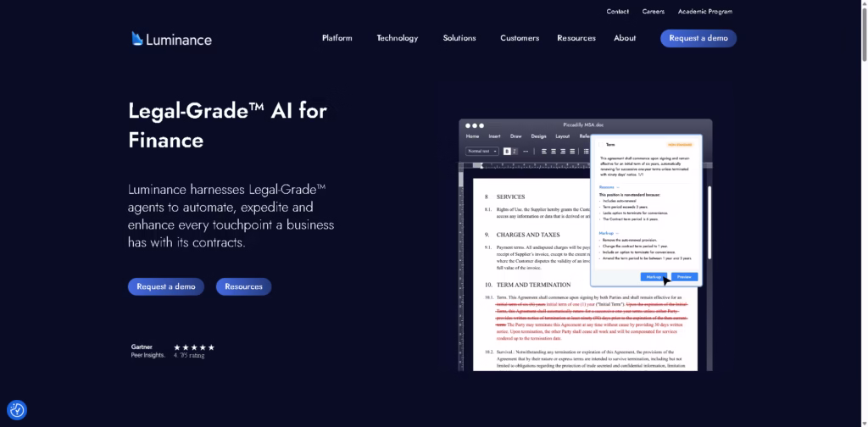Image resolution: width=868 pixels, height=427 pixels.
Task: Click the Contact link
Action: [618, 11]
